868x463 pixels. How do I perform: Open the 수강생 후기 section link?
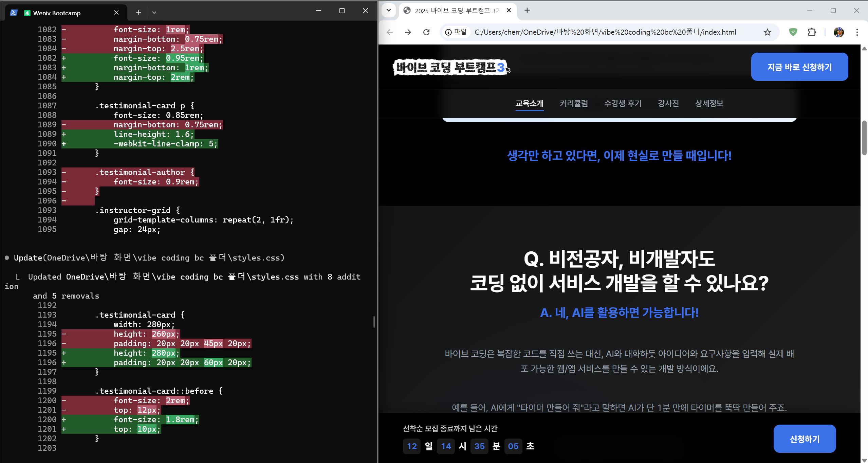pyautogui.click(x=623, y=104)
